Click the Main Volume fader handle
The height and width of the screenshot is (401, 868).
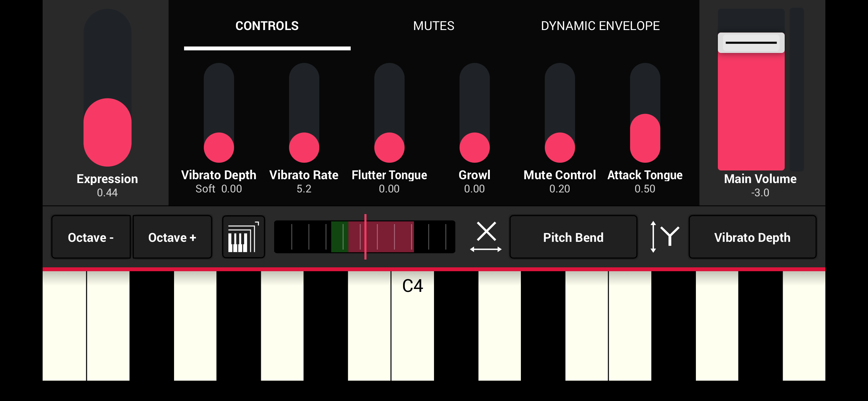[751, 43]
